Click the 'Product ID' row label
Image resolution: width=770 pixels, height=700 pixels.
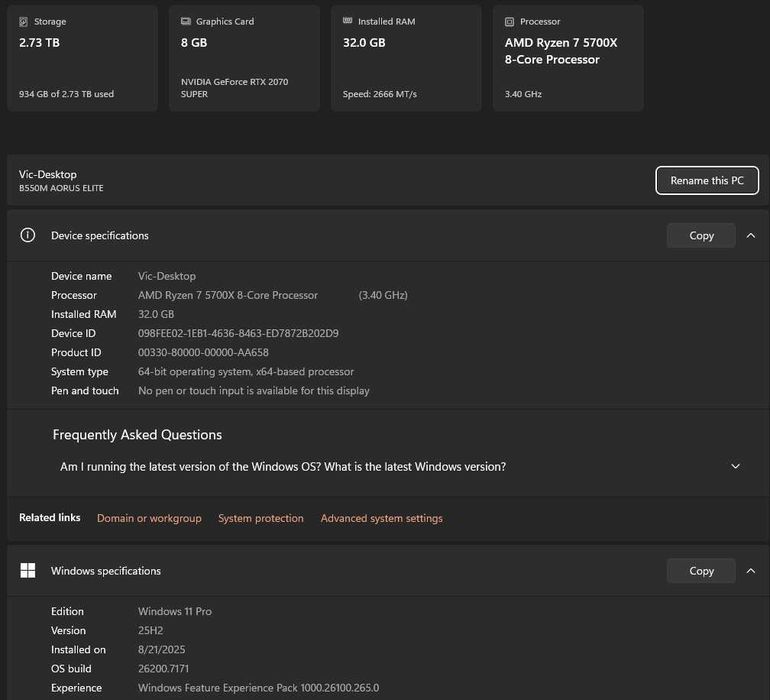[x=76, y=353]
